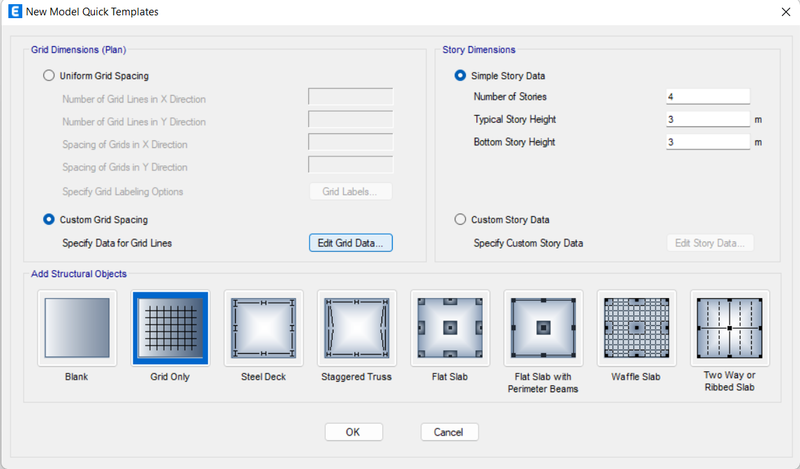The height and width of the screenshot is (469, 800).
Task: Click the Edit Story Data button
Action: (710, 243)
